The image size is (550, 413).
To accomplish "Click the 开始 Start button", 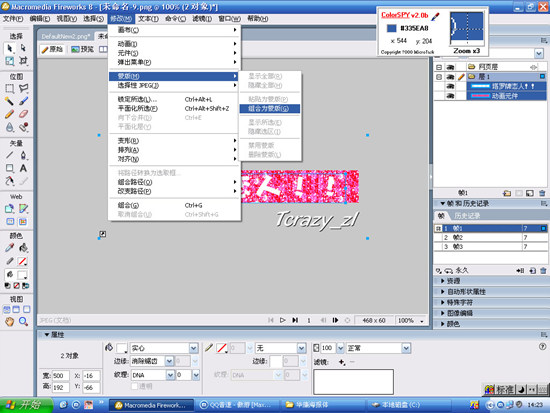I will [26, 405].
